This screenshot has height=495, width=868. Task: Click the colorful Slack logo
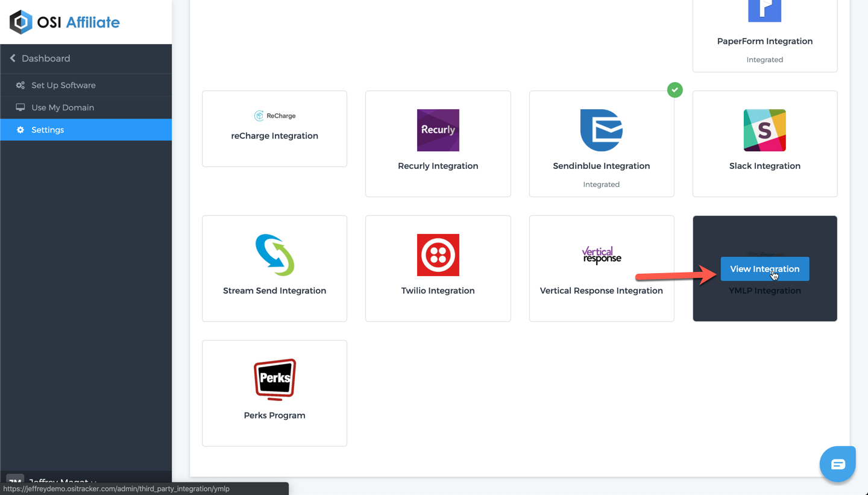(x=765, y=130)
